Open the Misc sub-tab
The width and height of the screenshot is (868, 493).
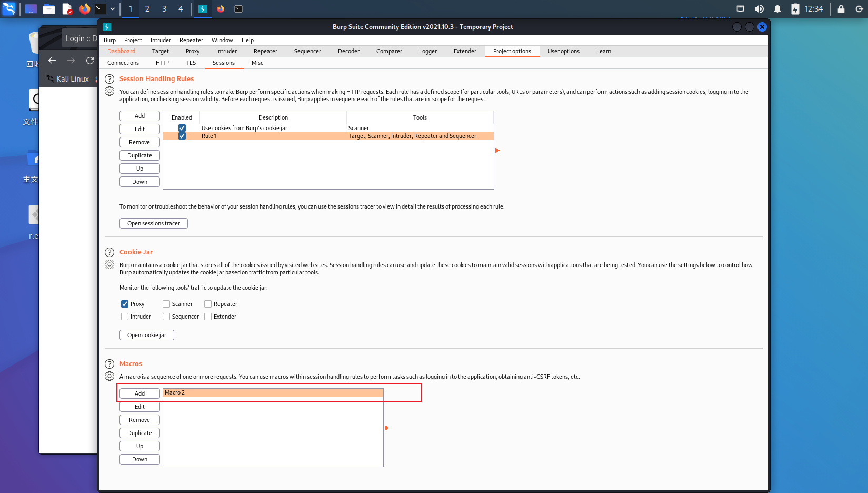click(x=257, y=63)
